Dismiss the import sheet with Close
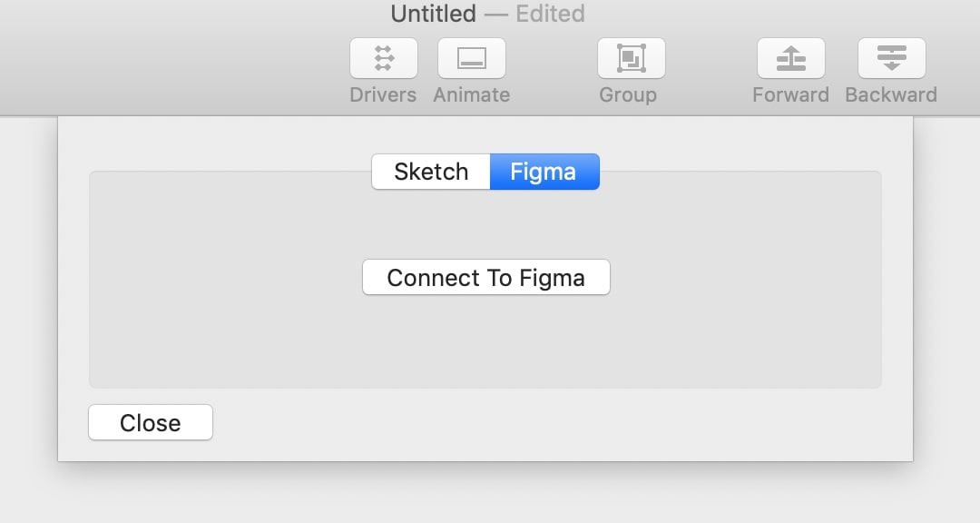Screen dimensions: 980x523 coord(151,423)
